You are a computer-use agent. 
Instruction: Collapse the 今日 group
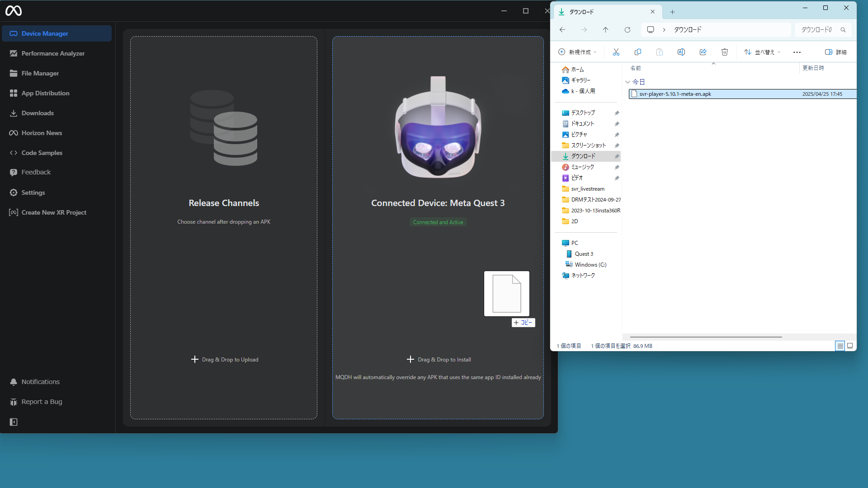click(x=627, y=82)
